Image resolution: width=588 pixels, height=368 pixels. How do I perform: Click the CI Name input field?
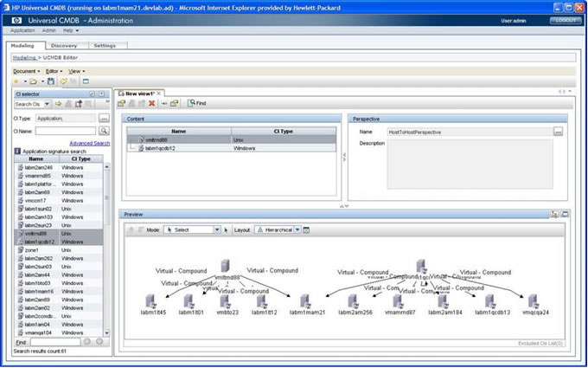coord(66,131)
